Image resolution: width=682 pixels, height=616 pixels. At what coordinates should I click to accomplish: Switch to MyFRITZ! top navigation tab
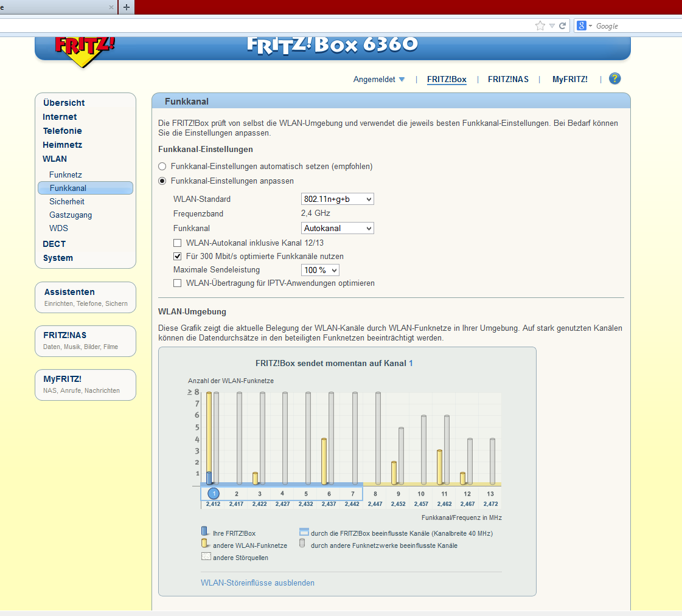coord(570,80)
